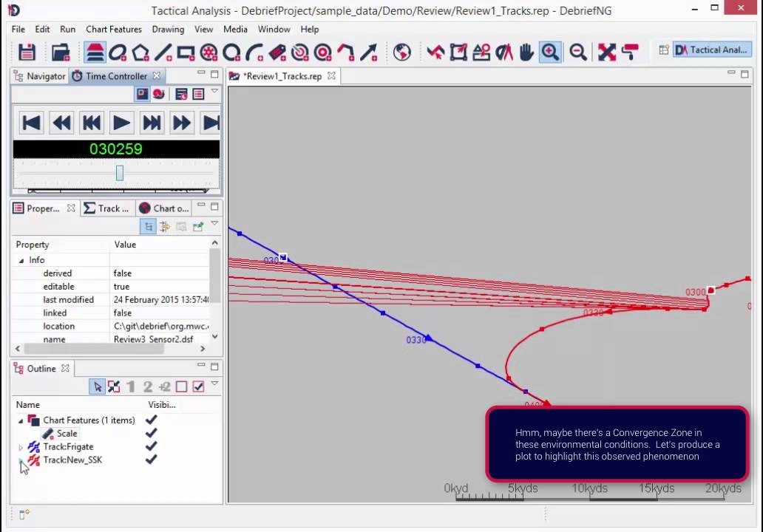Viewport: 763px width, 532px height.
Task: Open the Chart Features menu
Action: pyautogui.click(x=113, y=29)
